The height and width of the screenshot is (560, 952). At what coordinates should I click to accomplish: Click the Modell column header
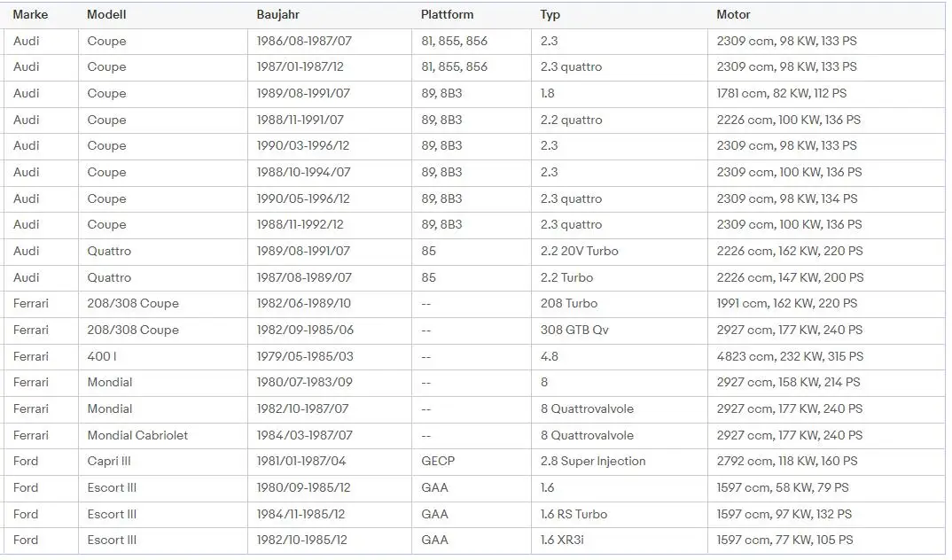(x=106, y=15)
